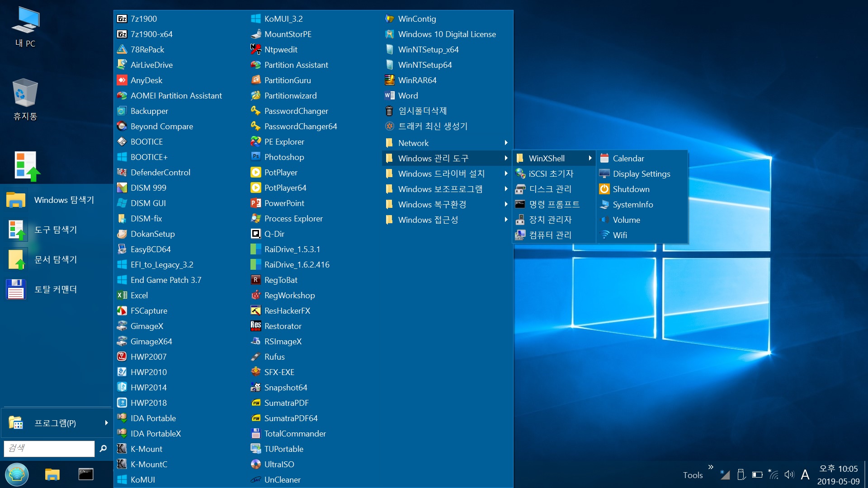Image resolution: width=868 pixels, height=488 pixels.
Task: Open File Explorer on the taskbar
Action: [x=52, y=474]
